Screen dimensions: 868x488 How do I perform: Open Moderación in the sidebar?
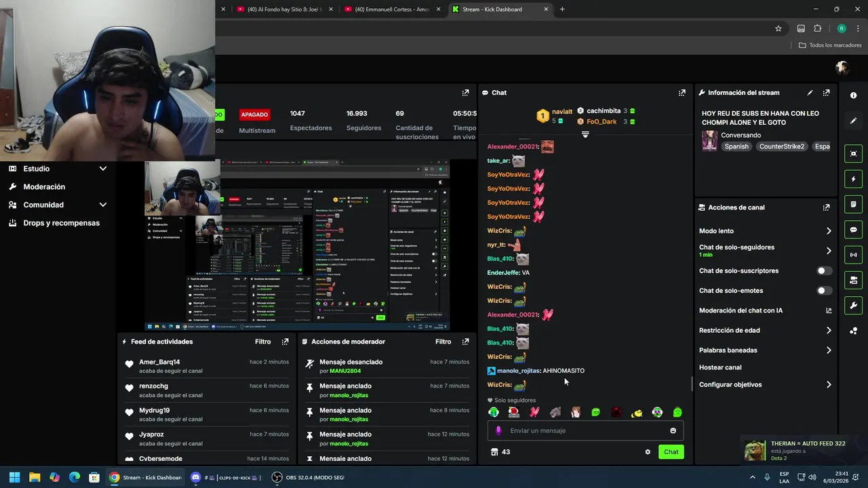coord(44,187)
